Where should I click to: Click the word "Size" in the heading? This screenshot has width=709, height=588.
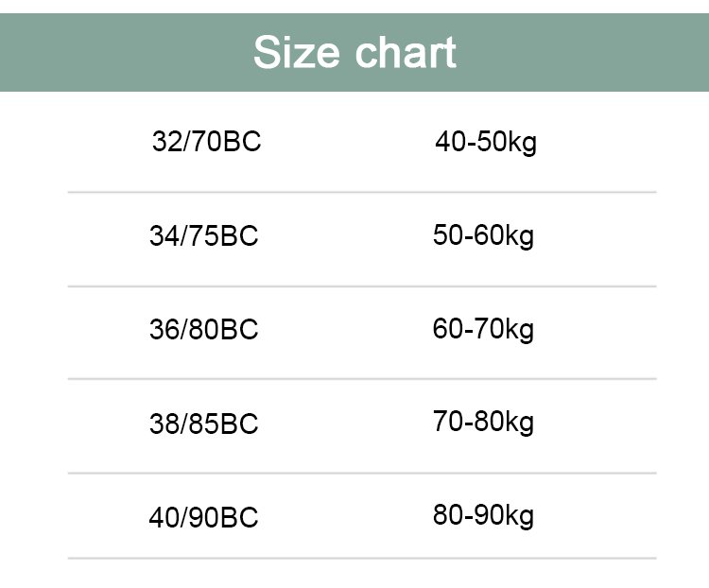click(x=297, y=52)
